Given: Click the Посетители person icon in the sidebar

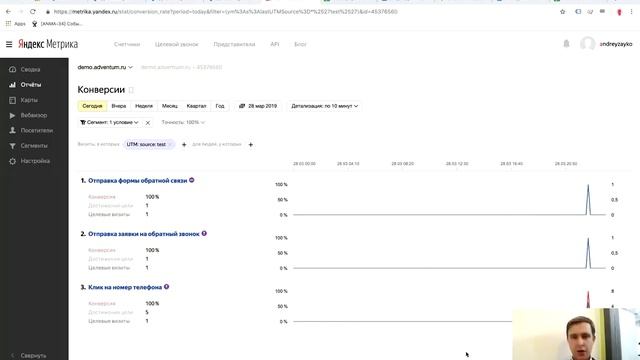Looking at the screenshot, I should (x=13, y=131).
